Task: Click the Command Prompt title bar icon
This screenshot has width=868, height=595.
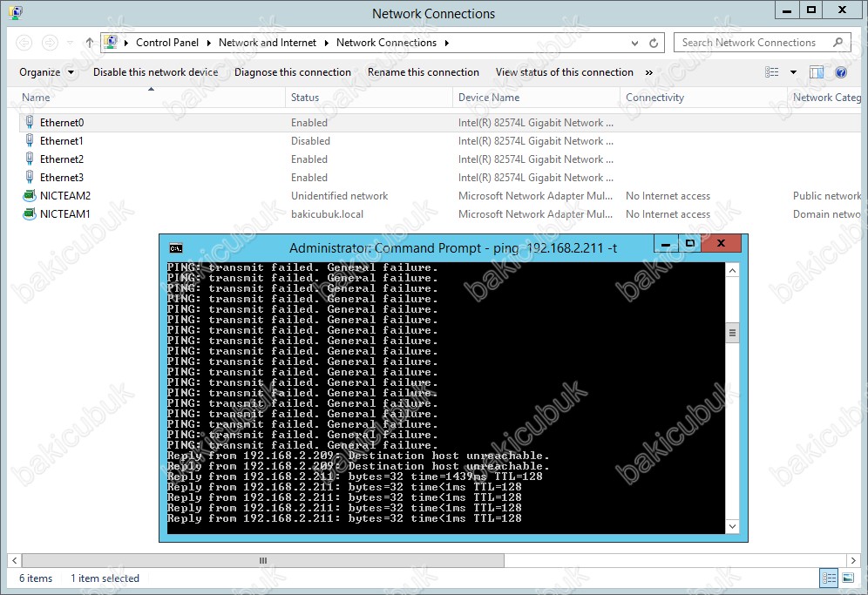Action: coord(176,248)
